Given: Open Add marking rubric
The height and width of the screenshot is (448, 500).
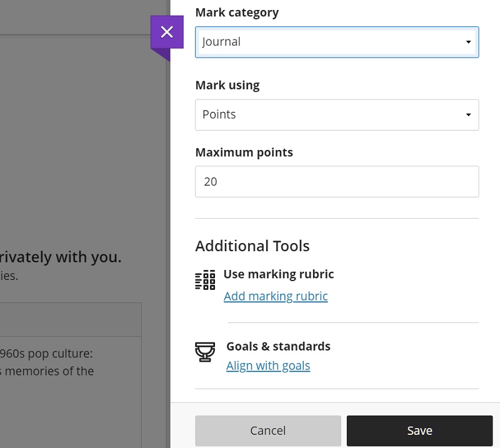Looking at the screenshot, I should tap(276, 296).
